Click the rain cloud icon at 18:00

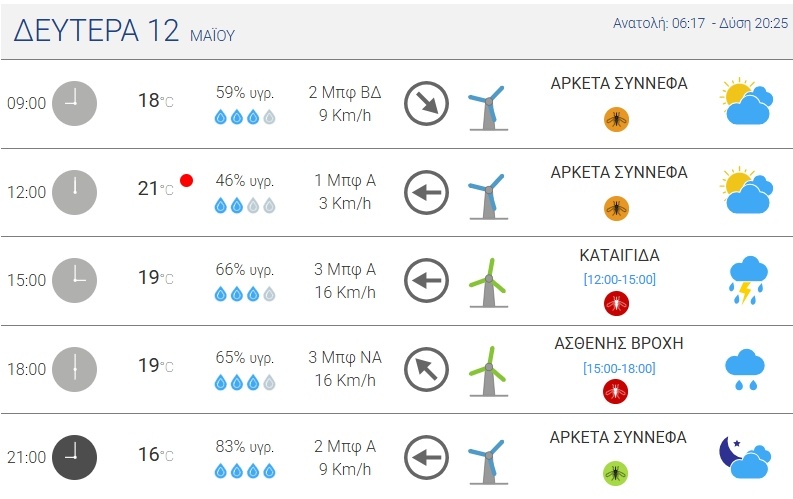point(745,369)
